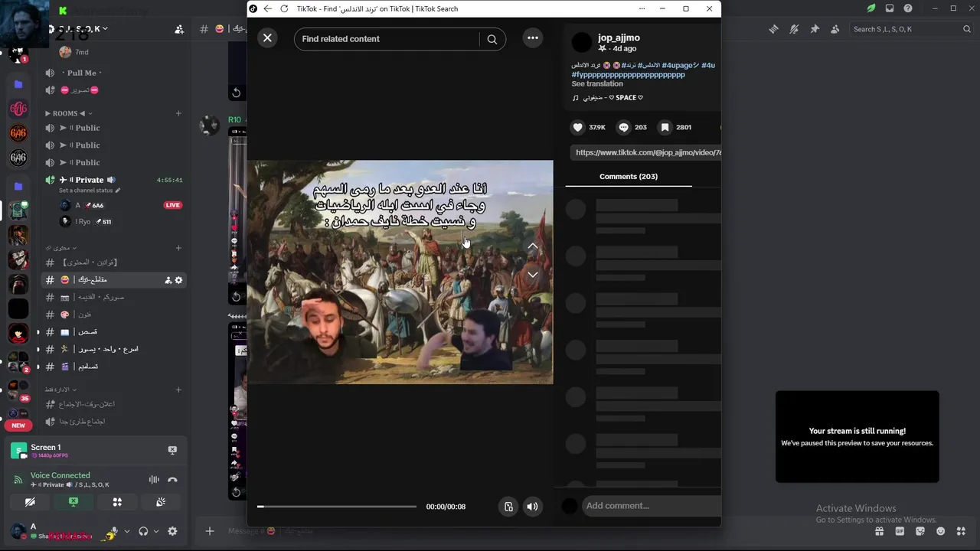
Task: Switch to Comments (203) tab
Action: coord(629,176)
